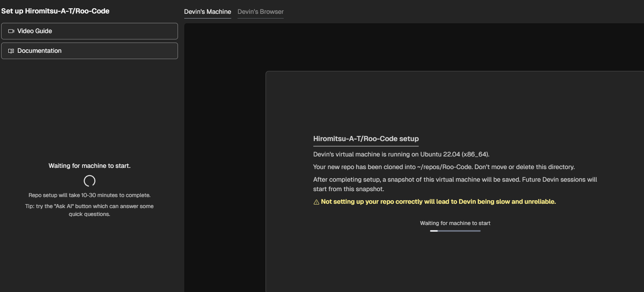Click the video camera icon beside Video Guide
This screenshot has height=292, width=644.
pyautogui.click(x=11, y=31)
